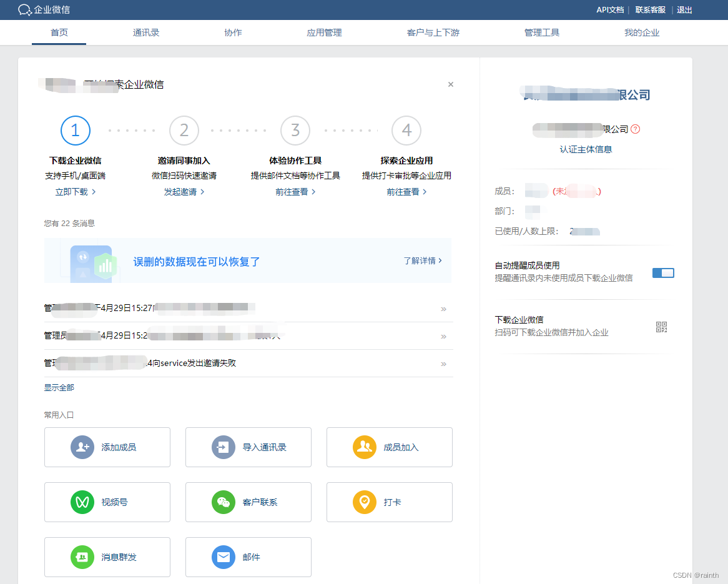Open 了解详情 on the data recovery banner
The width and height of the screenshot is (728, 584).
423,260
